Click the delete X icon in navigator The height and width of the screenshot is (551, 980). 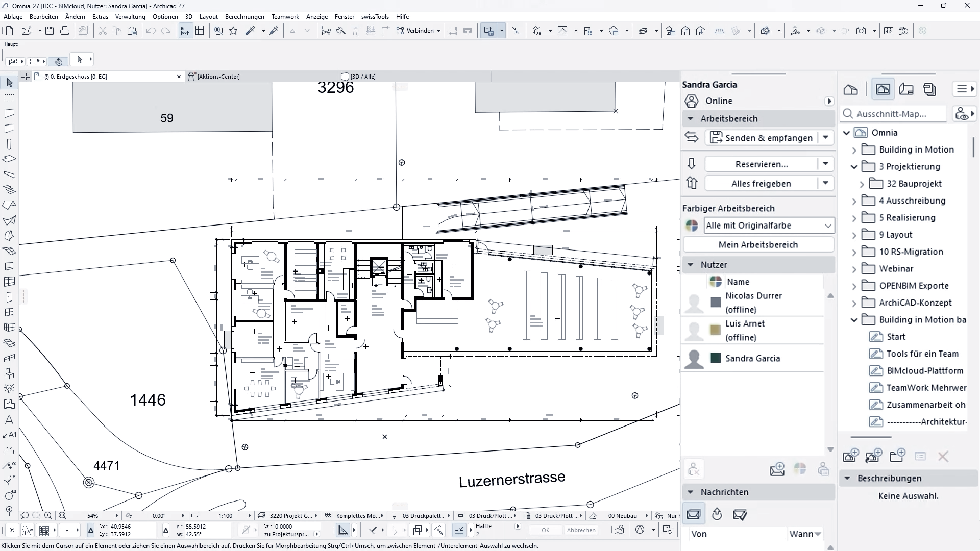(x=943, y=456)
